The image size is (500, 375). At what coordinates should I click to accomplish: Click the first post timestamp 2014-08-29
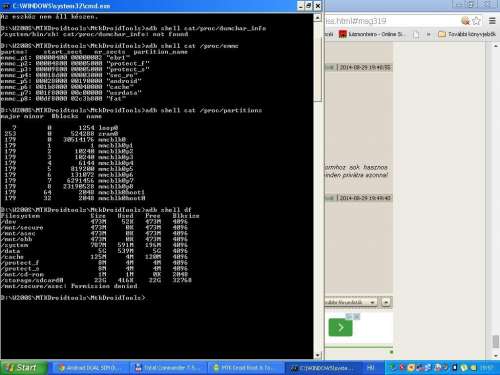(364, 68)
